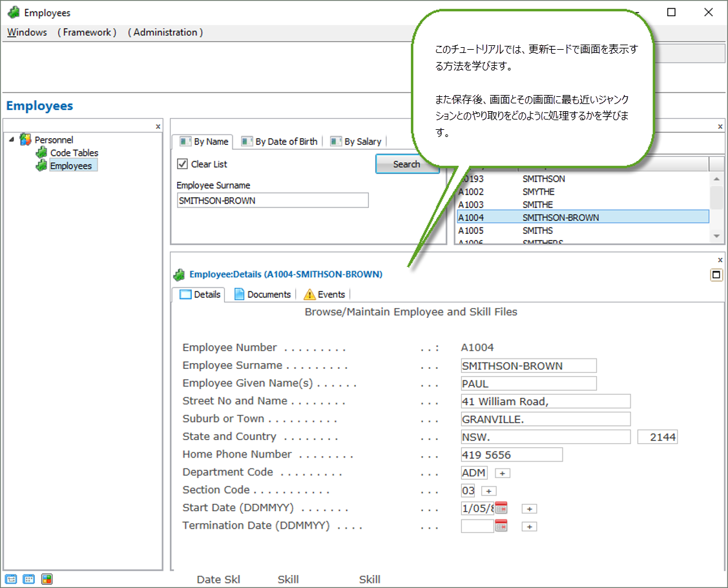The height and width of the screenshot is (588, 728).
Task: Click the Employee:Details header puzzle icon
Action: tap(179, 275)
